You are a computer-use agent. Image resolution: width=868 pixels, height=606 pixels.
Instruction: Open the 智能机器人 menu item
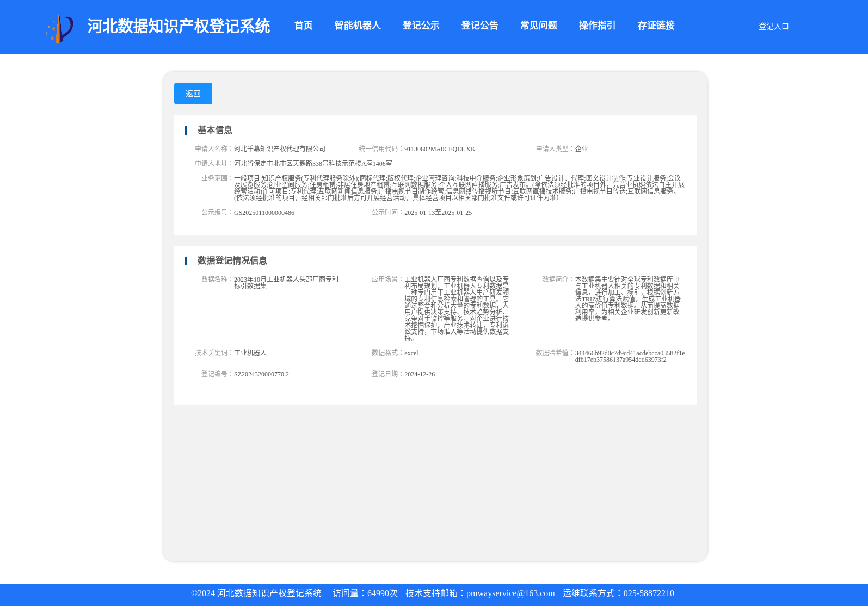coord(357,26)
